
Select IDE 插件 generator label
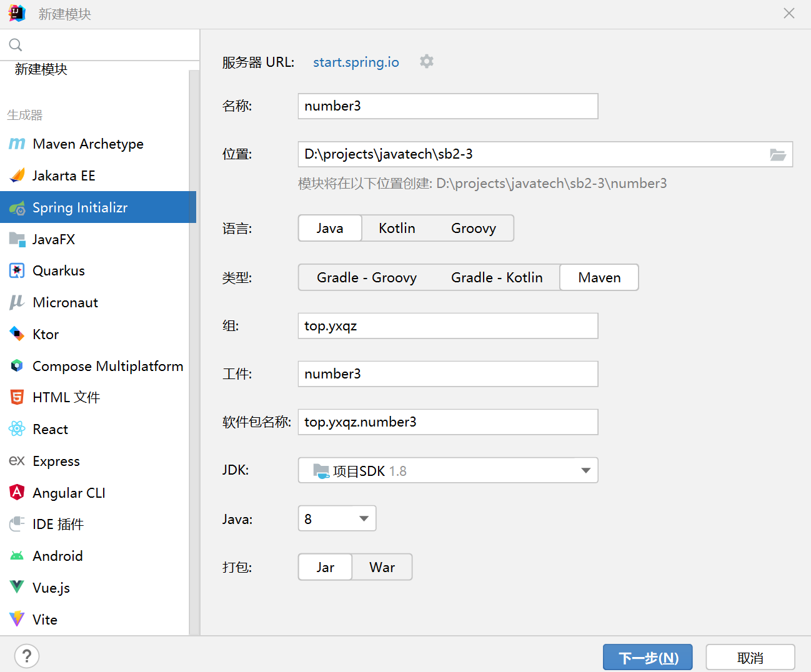coord(58,524)
